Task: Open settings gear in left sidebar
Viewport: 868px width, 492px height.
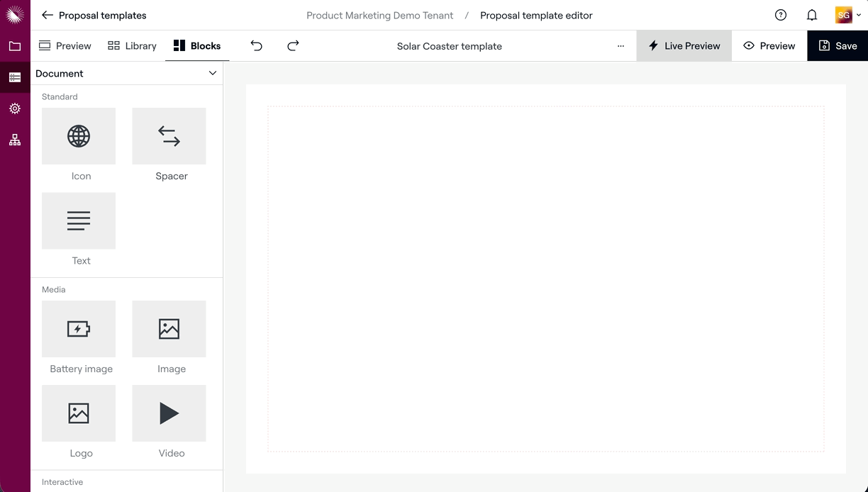Action: click(x=15, y=108)
